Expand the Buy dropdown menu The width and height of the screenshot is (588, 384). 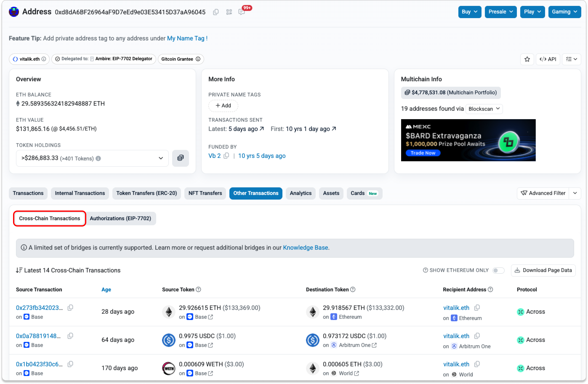[470, 12]
